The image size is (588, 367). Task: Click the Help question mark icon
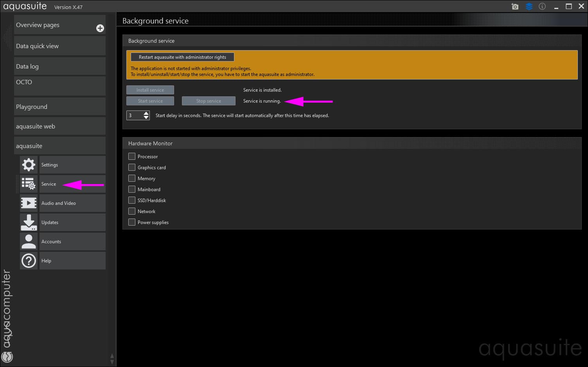click(x=29, y=261)
